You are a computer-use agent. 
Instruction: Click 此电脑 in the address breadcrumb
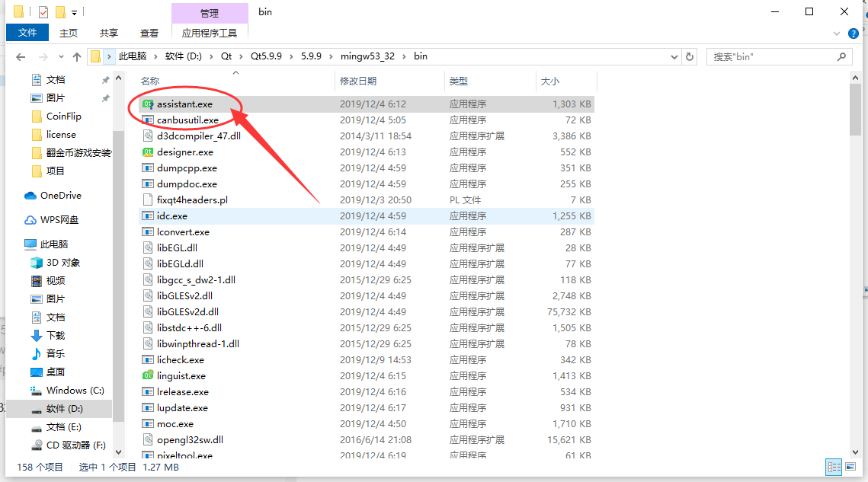(x=133, y=56)
